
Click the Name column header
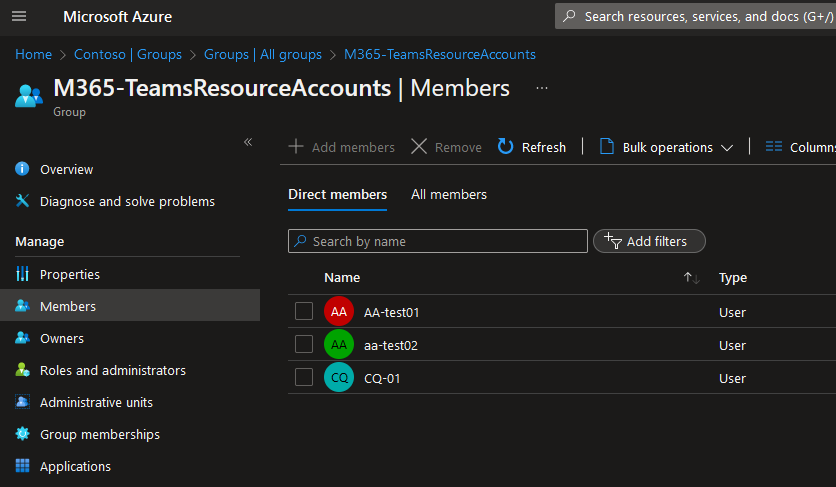tap(342, 278)
